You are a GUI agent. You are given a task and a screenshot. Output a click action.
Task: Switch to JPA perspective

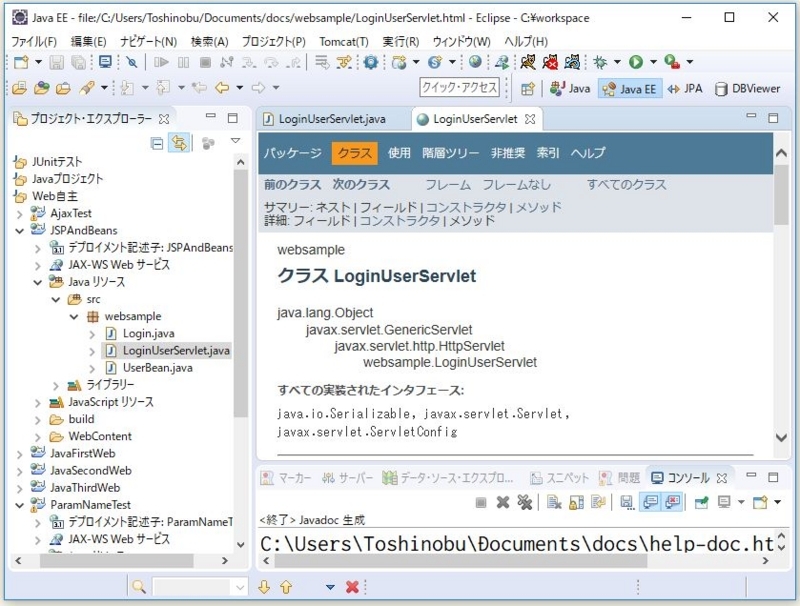(x=685, y=89)
